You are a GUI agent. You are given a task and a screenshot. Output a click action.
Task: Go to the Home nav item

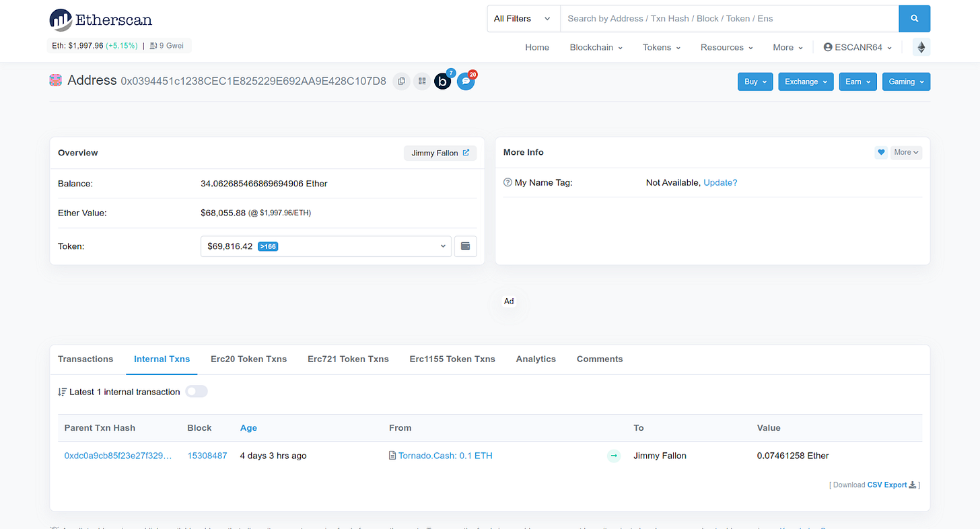(x=537, y=47)
